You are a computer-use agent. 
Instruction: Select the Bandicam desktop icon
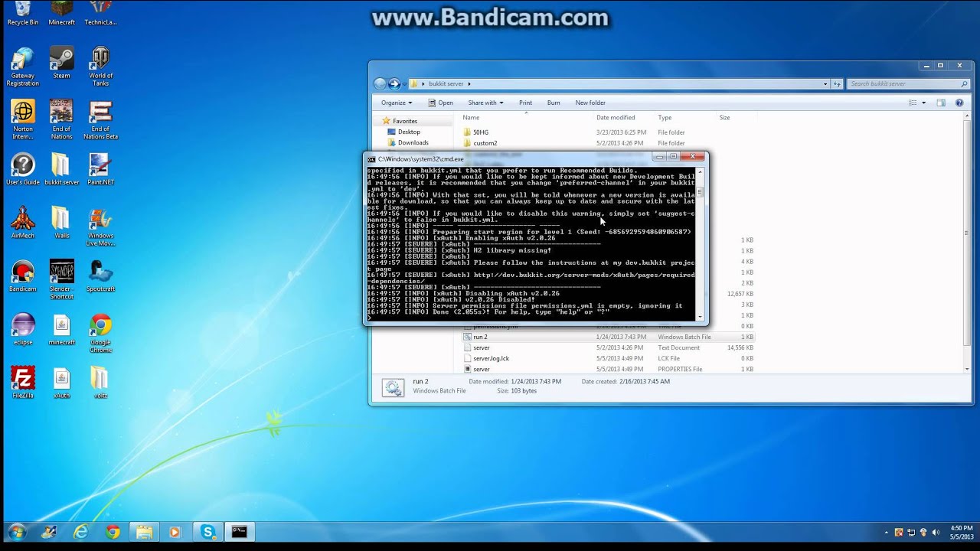pyautogui.click(x=23, y=277)
